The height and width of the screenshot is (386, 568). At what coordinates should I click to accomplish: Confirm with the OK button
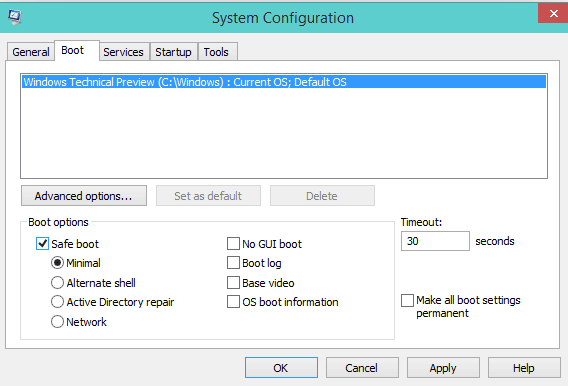click(x=281, y=368)
